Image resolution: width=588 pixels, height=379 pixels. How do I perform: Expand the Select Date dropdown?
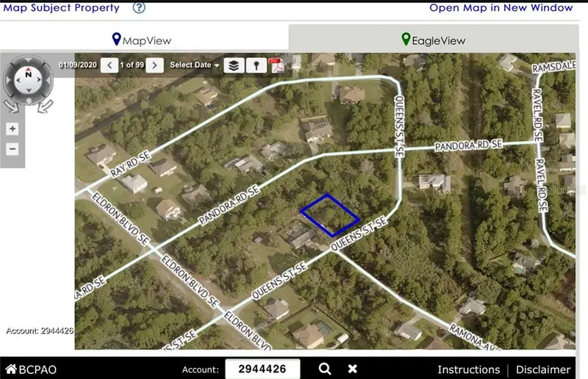194,65
